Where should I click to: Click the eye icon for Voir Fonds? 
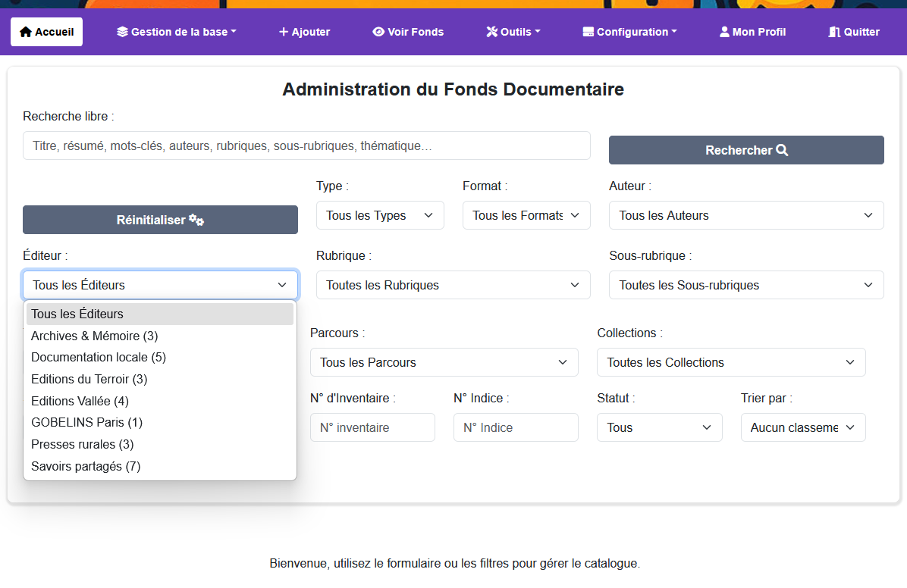[x=378, y=32]
